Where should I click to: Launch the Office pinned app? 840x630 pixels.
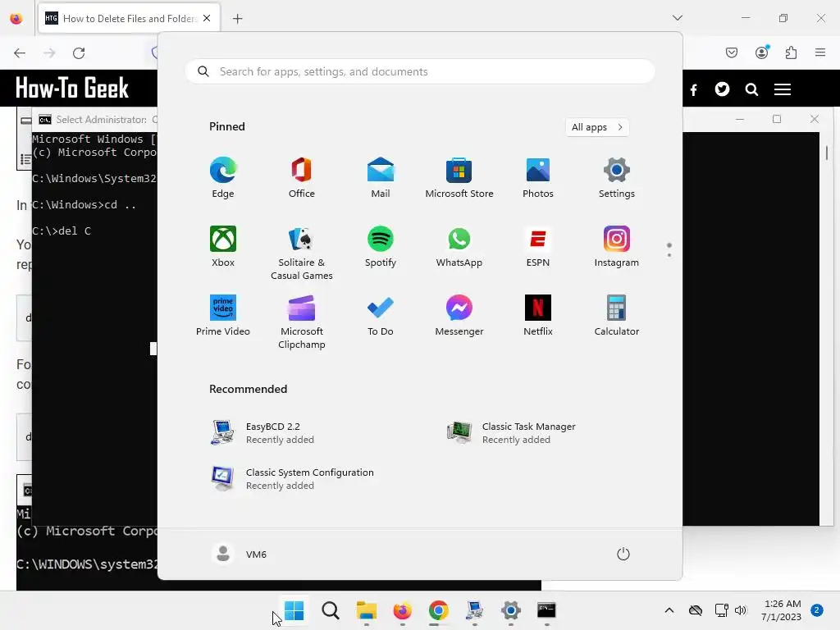pyautogui.click(x=302, y=177)
